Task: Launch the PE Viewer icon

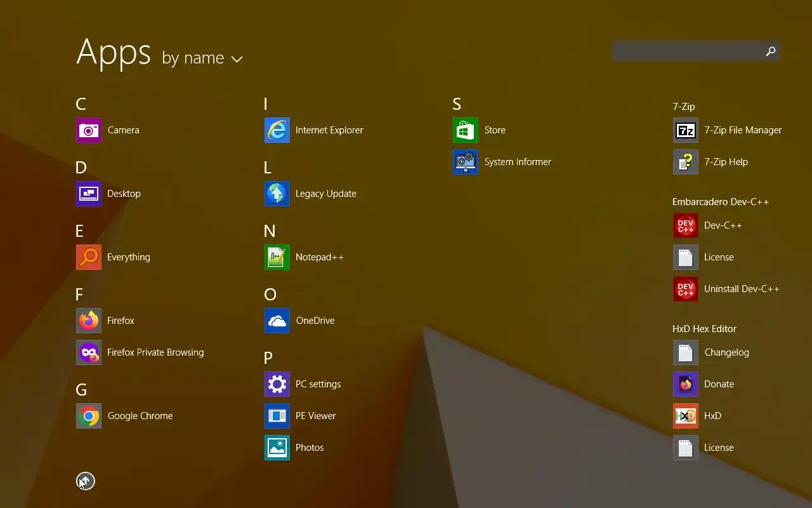Action: click(277, 416)
